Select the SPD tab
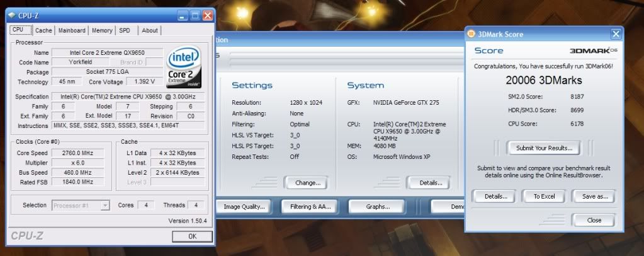The width and height of the screenshot is (644, 256). pos(125,30)
